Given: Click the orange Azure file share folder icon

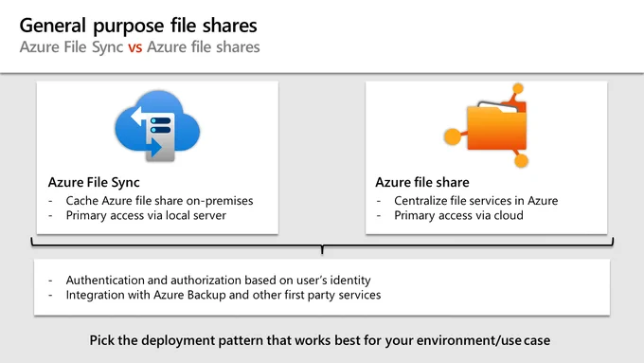Looking at the screenshot, I should tap(486, 125).
